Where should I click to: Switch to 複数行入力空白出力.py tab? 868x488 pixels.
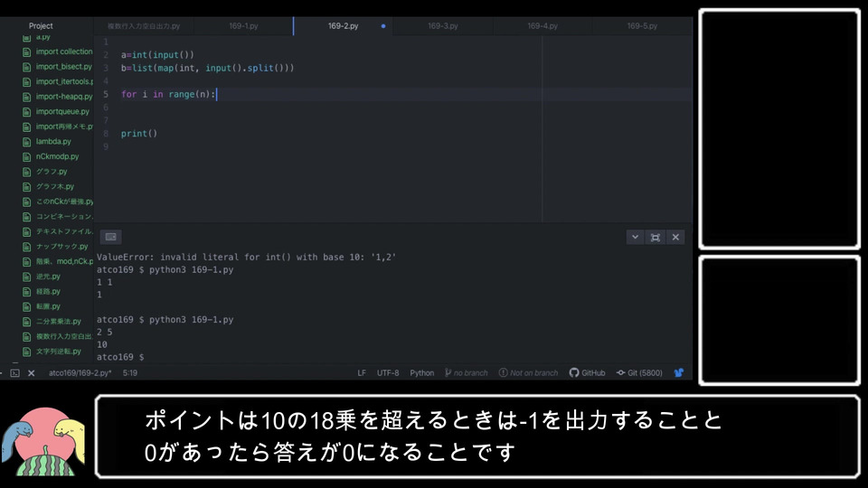[144, 26]
